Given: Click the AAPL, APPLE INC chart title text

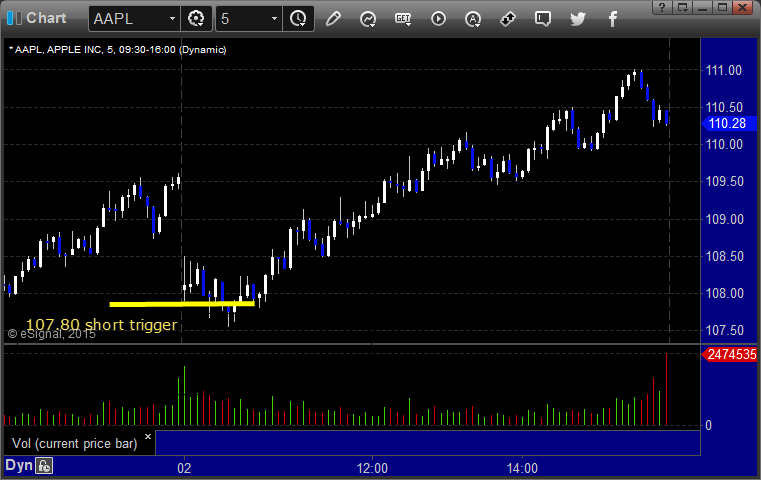Looking at the screenshot, I should (117, 50).
